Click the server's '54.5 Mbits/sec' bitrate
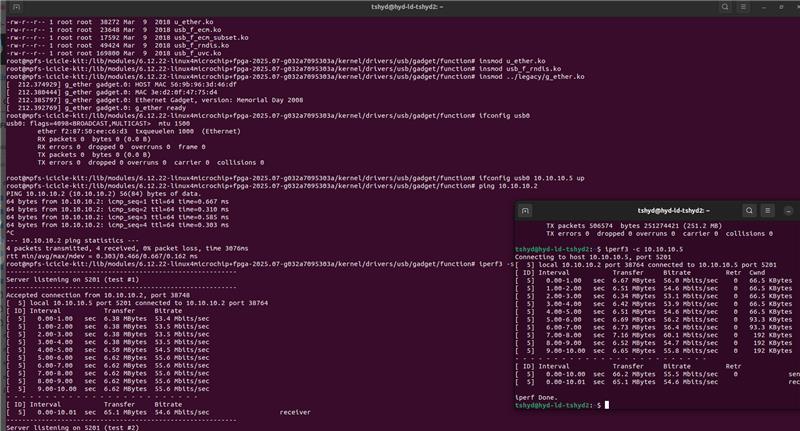800x431 pixels. pyautogui.click(x=182, y=350)
